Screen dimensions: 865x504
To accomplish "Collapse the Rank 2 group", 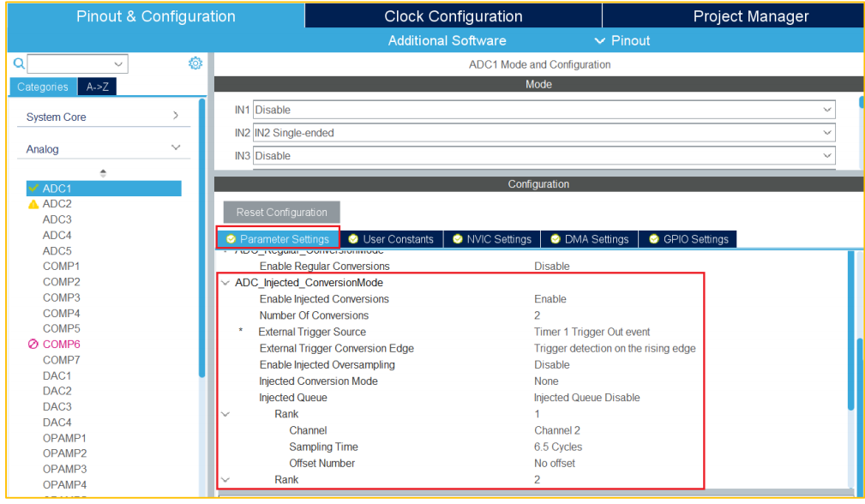I will tap(225, 480).
